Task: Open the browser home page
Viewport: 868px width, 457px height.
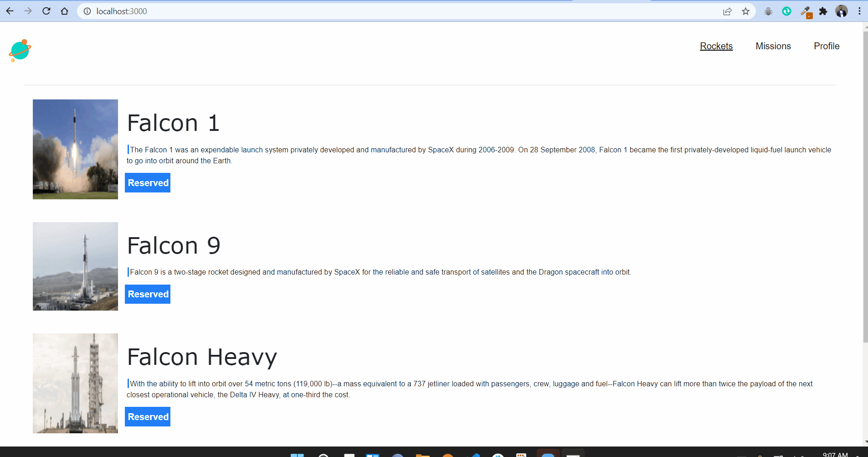Action: (65, 11)
